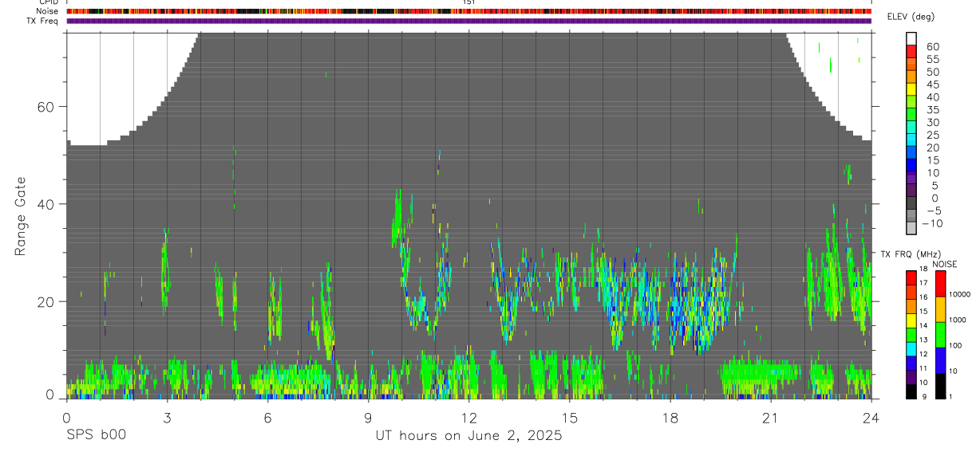Screen dimensions: 980x452
Task: Click the '10000' tick on NOISE legend
Action: point(959,295)
